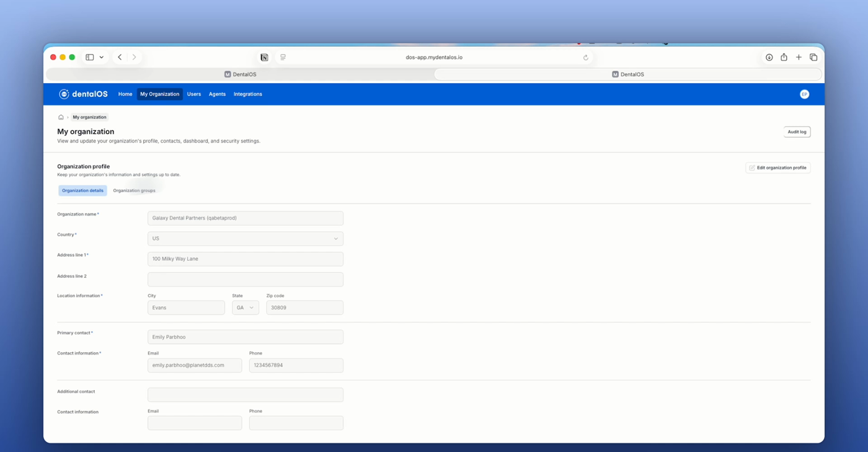The image size is (868, 452).
Task: Open the Integrations page
Action: pyautogui.click(x=248, y=94)
